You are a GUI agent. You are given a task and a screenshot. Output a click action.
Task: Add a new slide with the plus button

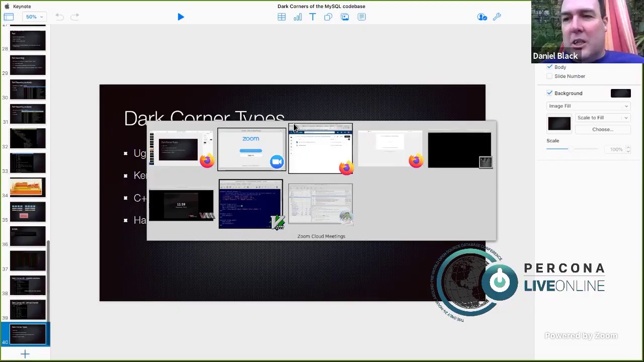25,354
